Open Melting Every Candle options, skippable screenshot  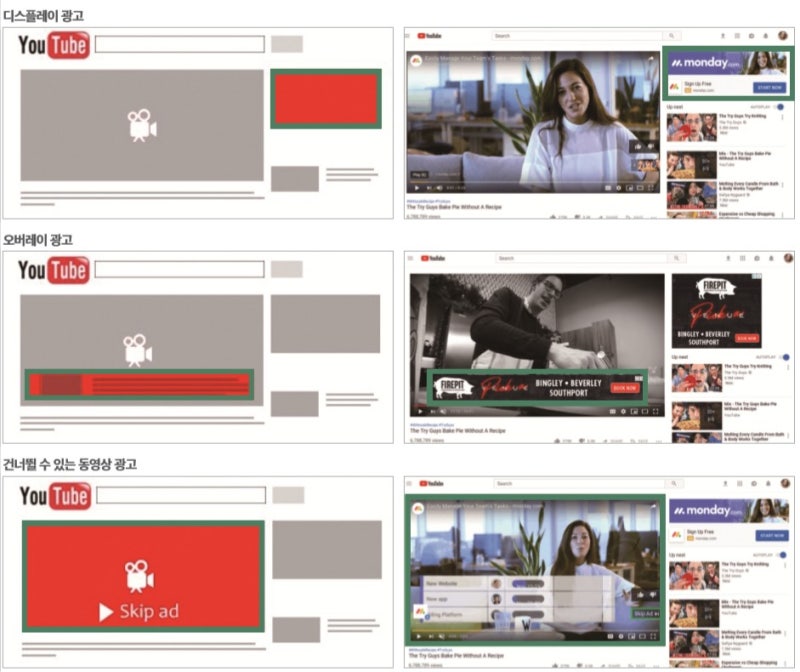[786, 634]
